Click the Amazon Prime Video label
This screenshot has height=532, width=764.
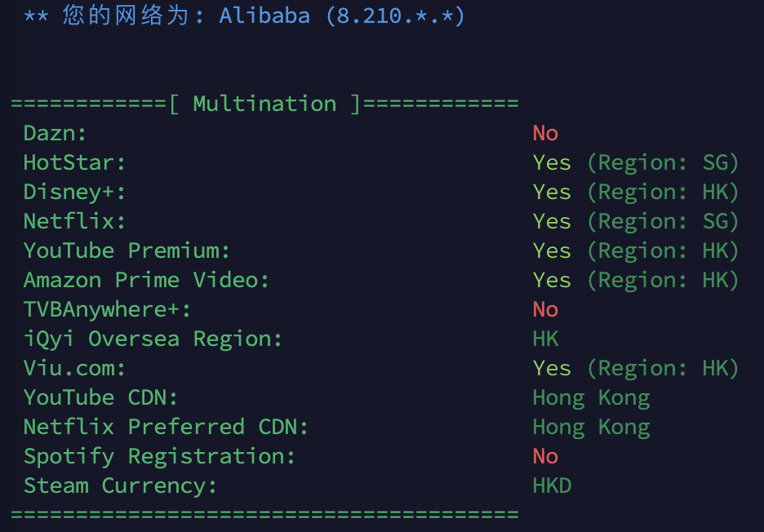point(146,280)
